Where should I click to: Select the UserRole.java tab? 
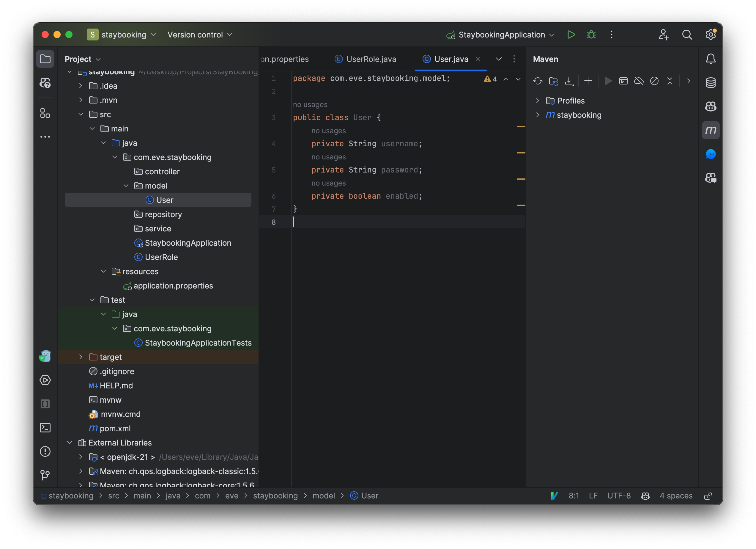click(371, 59)
